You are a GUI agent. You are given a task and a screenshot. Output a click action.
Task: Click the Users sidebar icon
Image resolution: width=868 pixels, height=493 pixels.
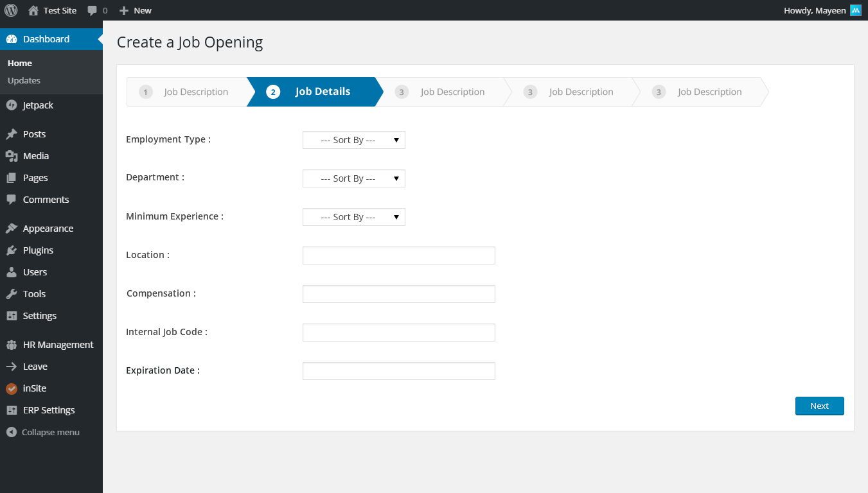(x=11, y=272)
